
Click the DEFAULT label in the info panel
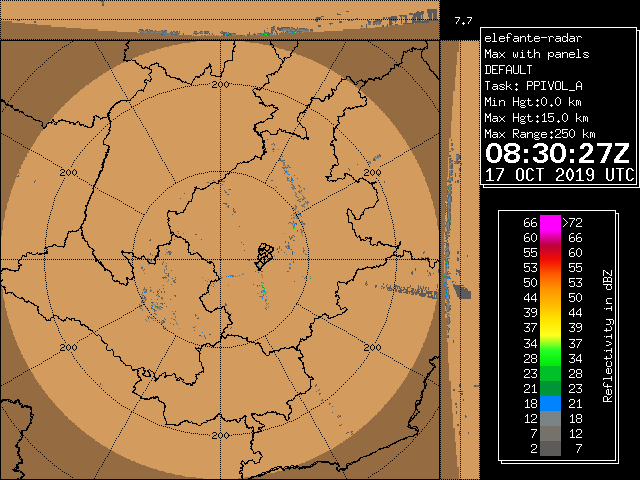coord(509,70)
